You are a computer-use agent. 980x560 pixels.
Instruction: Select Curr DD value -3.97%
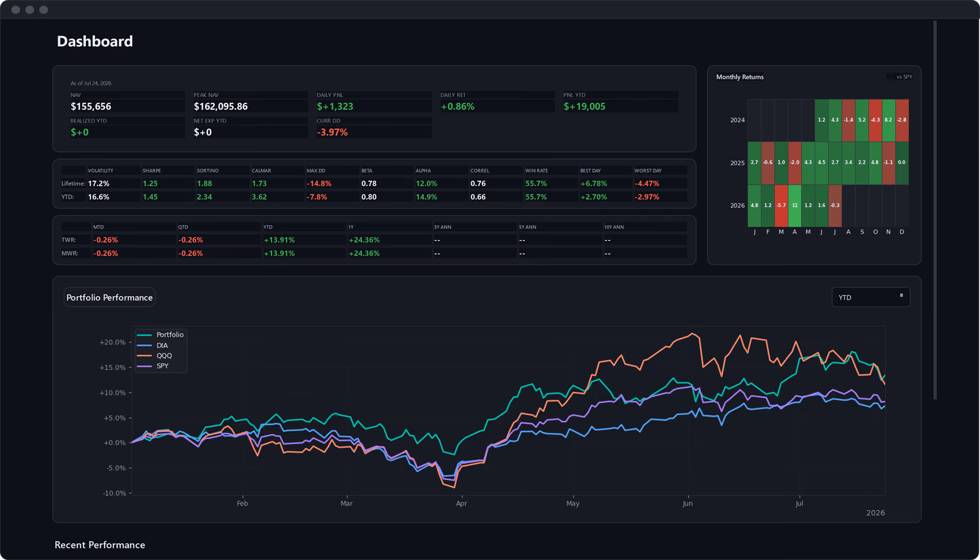(x=332, y=132)
